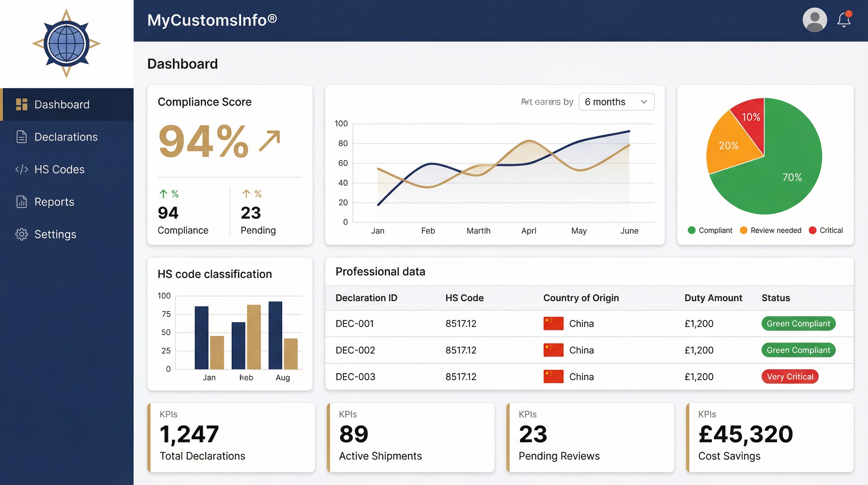Go to the HS Codes section

[59, 169]
